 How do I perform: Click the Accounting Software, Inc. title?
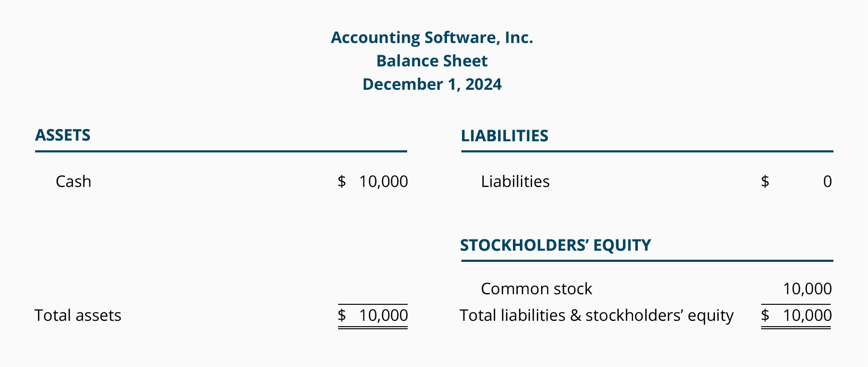click(x=432, y=38)
